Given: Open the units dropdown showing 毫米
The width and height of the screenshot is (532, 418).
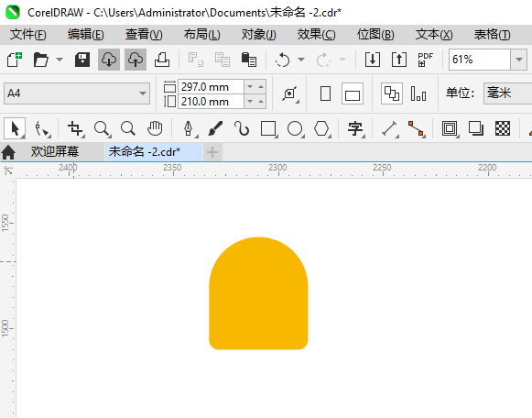Looking at the screenshot, I should [x=508, y=93].
